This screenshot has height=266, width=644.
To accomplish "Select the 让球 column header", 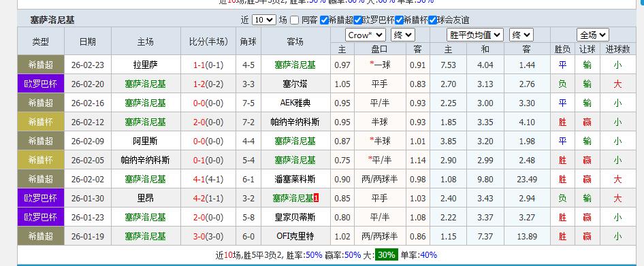I will pos(587,50).
